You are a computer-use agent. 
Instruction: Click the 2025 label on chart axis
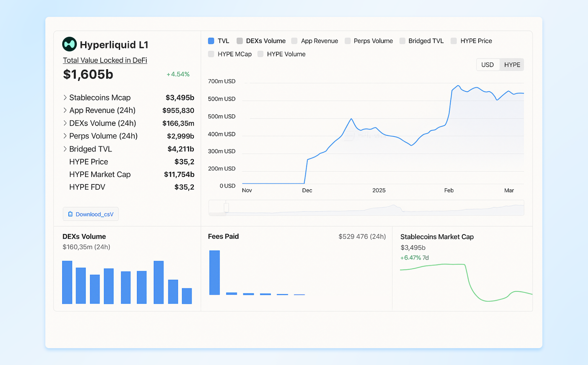[x=379, y=190]
